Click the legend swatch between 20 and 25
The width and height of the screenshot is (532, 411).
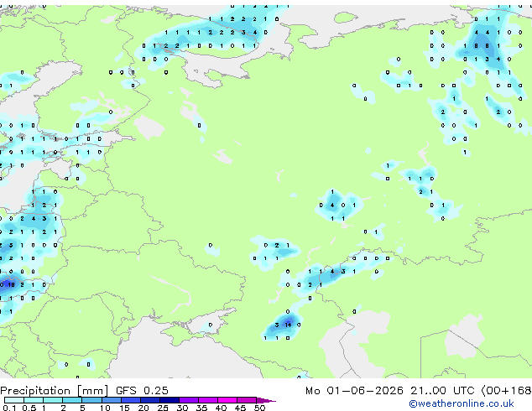pyautogui.click(x=150, y=400)
